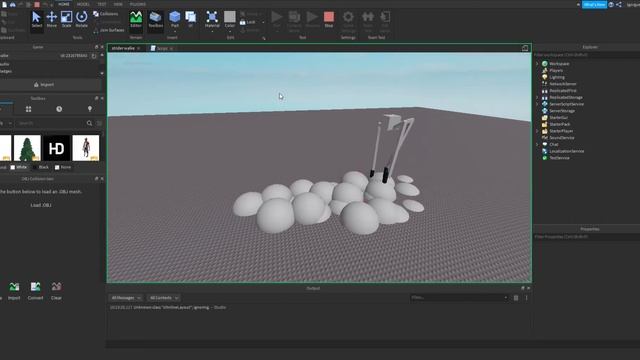Click the Filter Properties input field
Image resolution: width=640 pixels, height=360 pixels.
click(x=586, y=237)
